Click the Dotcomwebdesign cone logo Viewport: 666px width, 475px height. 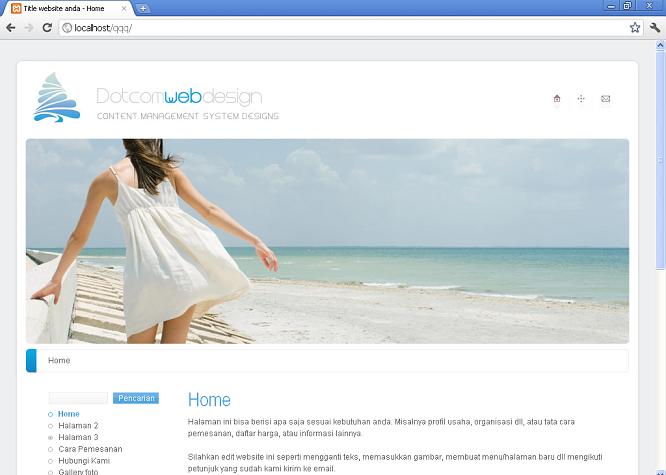56,97
